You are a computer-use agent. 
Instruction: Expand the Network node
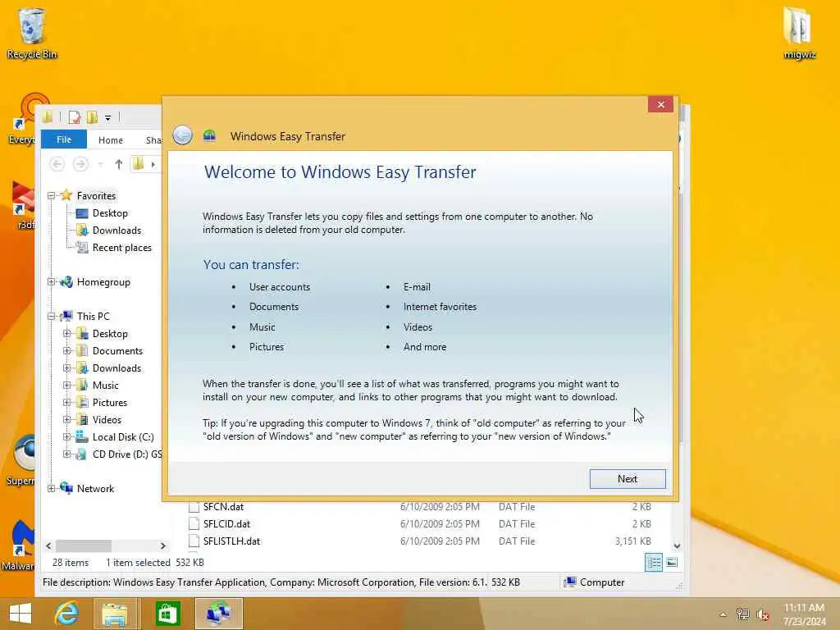(x=52, y=488)
